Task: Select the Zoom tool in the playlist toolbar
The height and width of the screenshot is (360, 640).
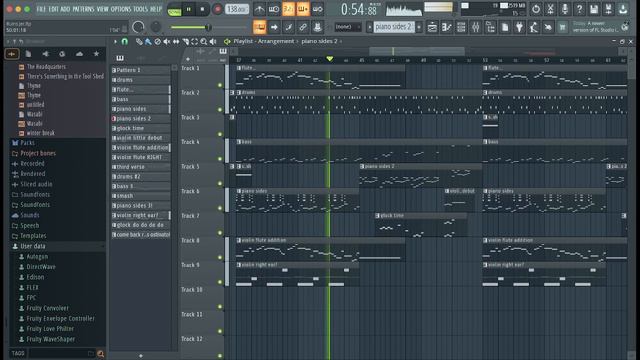Action: click(x=204, y=42)
